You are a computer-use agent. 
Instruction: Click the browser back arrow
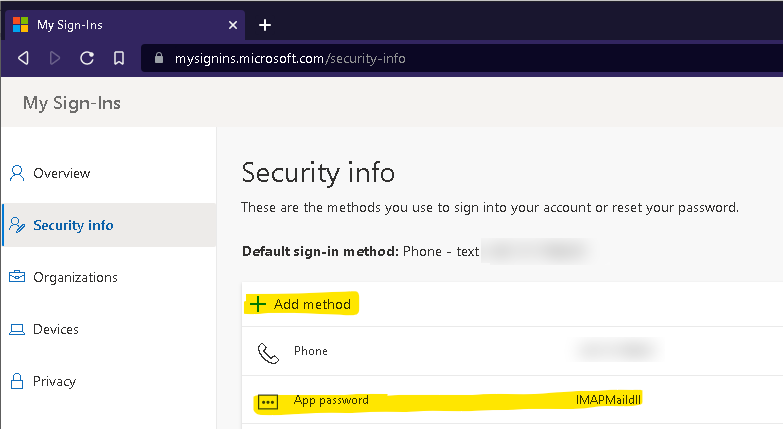point(23,58)
